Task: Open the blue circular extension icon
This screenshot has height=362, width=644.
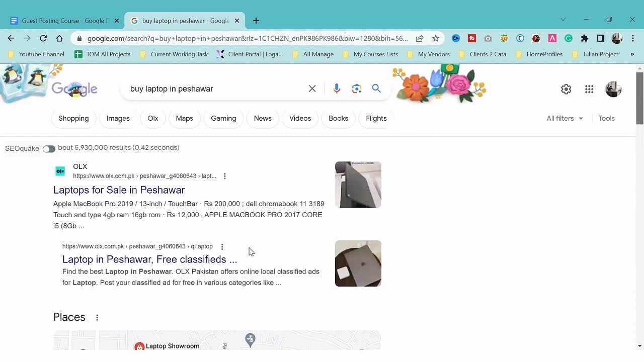Action: [456, 38]
